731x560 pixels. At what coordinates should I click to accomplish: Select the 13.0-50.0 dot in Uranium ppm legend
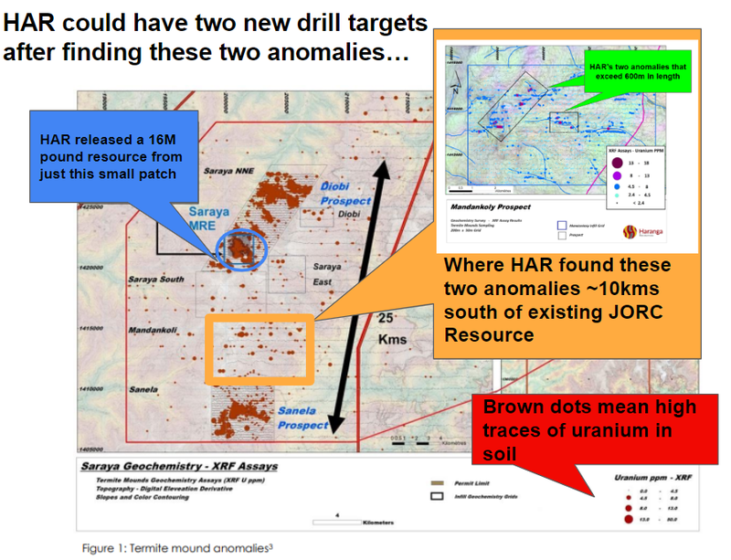tap(627, 518)
